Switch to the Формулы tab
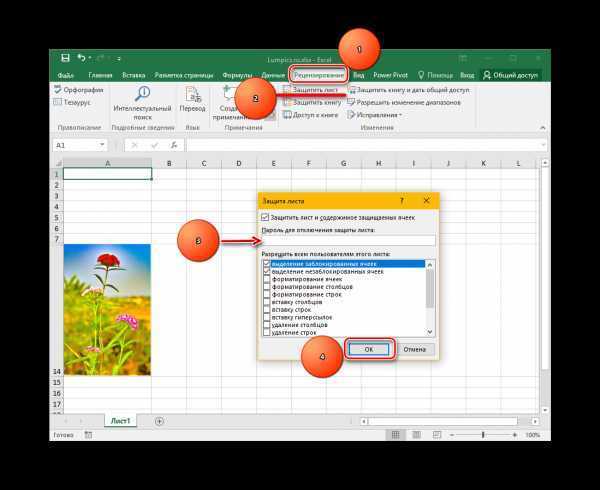 pos(237,75)
